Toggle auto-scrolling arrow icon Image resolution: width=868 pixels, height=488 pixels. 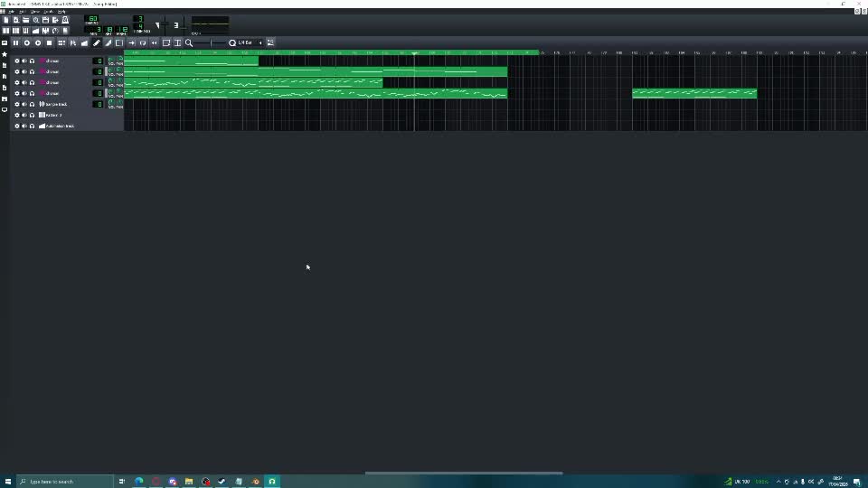(x=132, y=42)
